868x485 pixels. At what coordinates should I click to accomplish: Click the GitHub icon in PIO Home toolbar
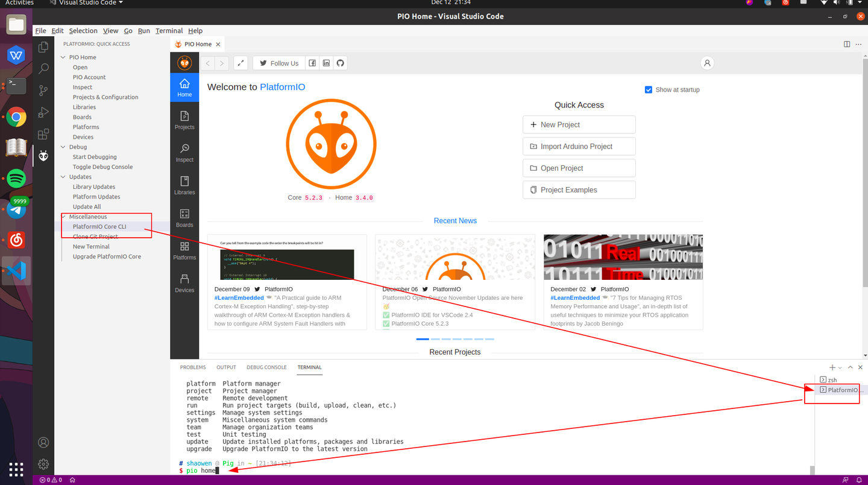341,63
